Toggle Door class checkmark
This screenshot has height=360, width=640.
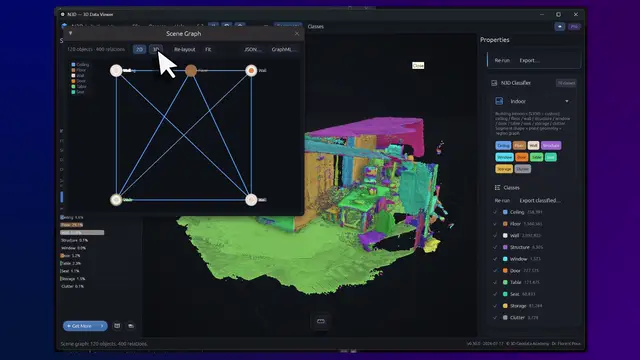pos(495,270)
